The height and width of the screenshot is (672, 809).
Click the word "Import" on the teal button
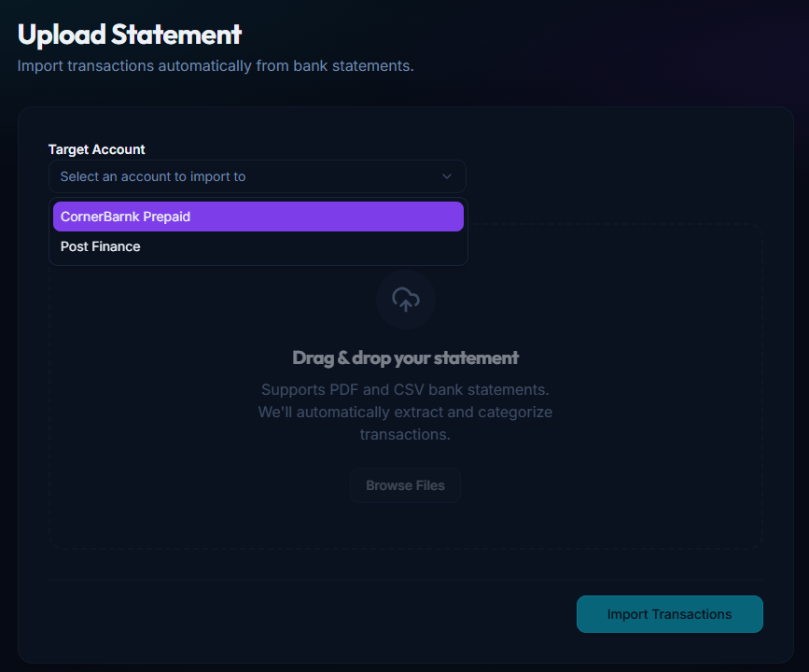click(627, 614)
